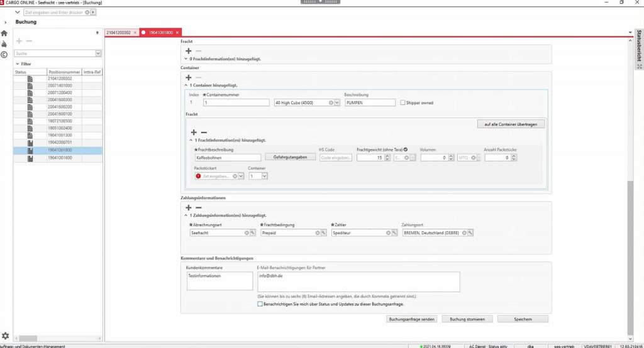Focus the Frachtbeschreibung field Kaffeebohnen
The width and height of the screenshot is (644, 348).
tap(228, 158)
